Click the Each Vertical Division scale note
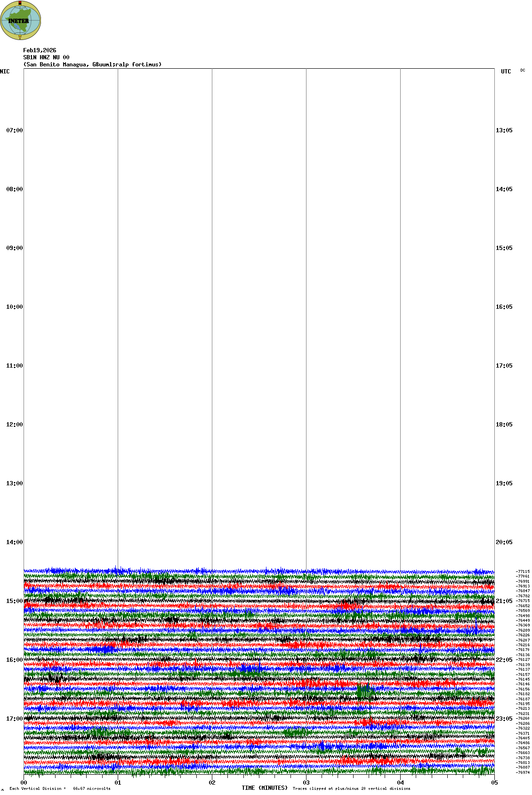Screen dimensions: 532x795 pos(60,788)
